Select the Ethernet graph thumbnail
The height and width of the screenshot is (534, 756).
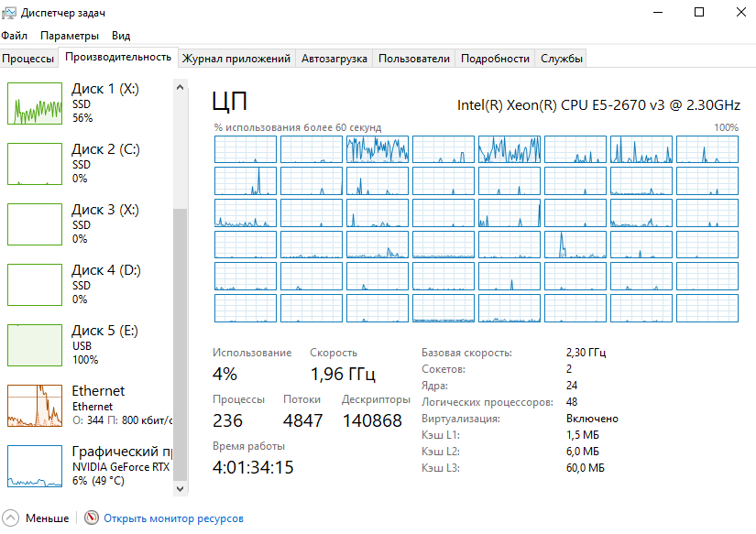tap(35, 406)
